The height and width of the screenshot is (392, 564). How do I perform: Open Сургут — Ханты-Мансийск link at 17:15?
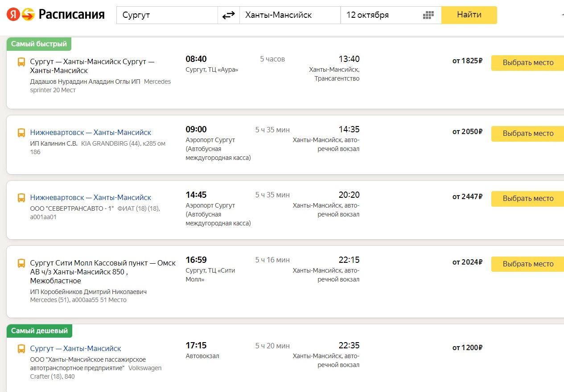coord(75,348)
